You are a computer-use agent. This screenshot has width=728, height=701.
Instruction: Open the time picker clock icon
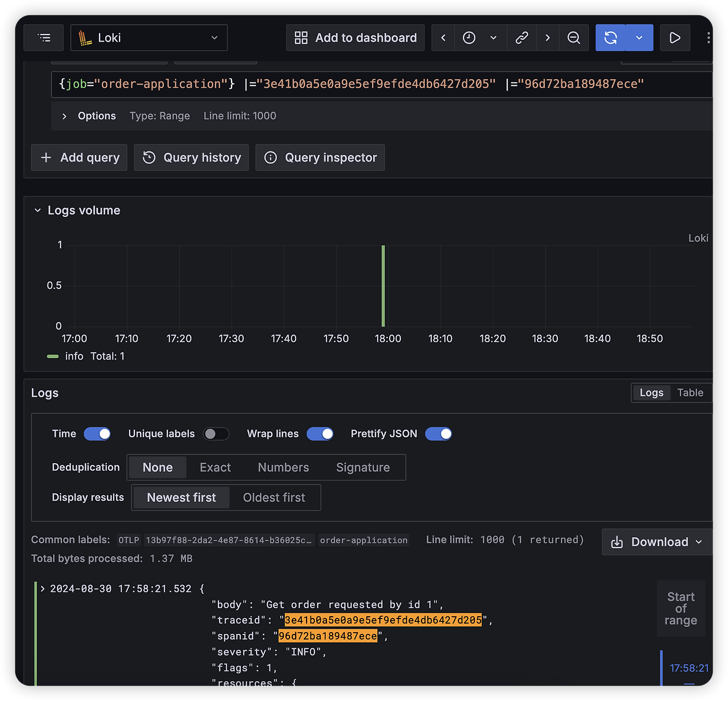tap(469, 38)
